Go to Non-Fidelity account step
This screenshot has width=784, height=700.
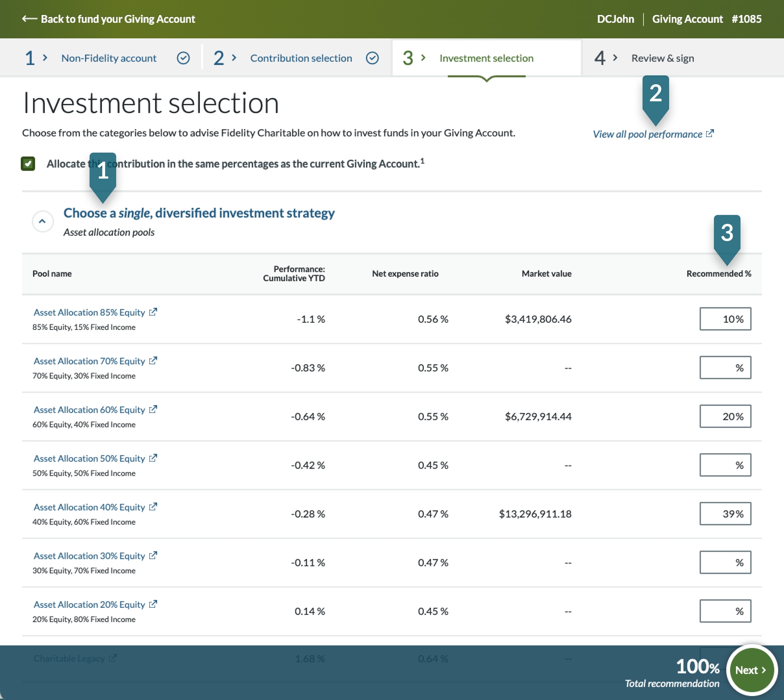click(x=109, y=58)
